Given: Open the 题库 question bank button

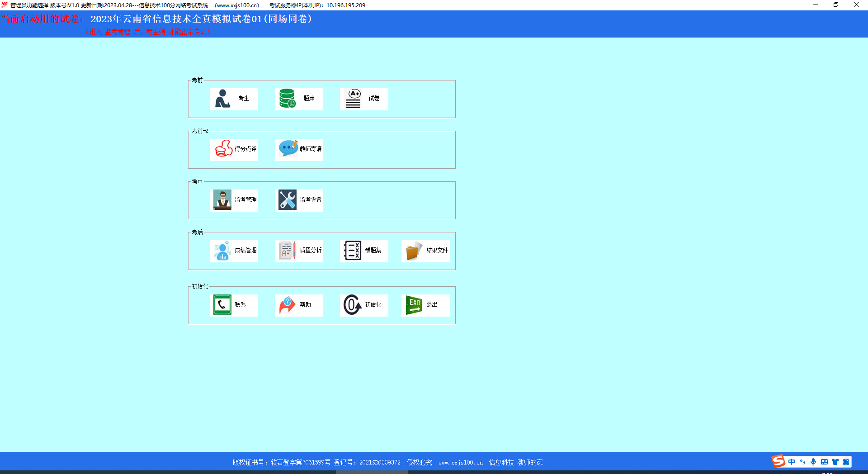Looking at the screenshot, I should point(299,99).
